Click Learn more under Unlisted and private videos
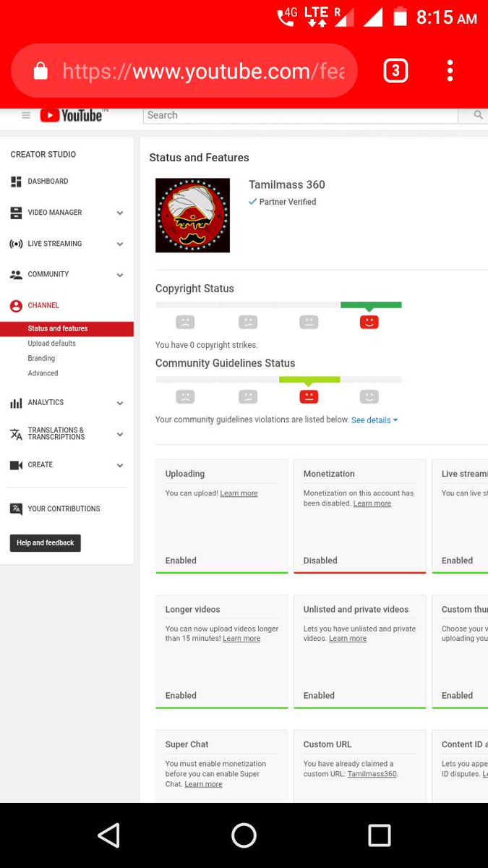This screenshot has height=868, width=488. 348,639
